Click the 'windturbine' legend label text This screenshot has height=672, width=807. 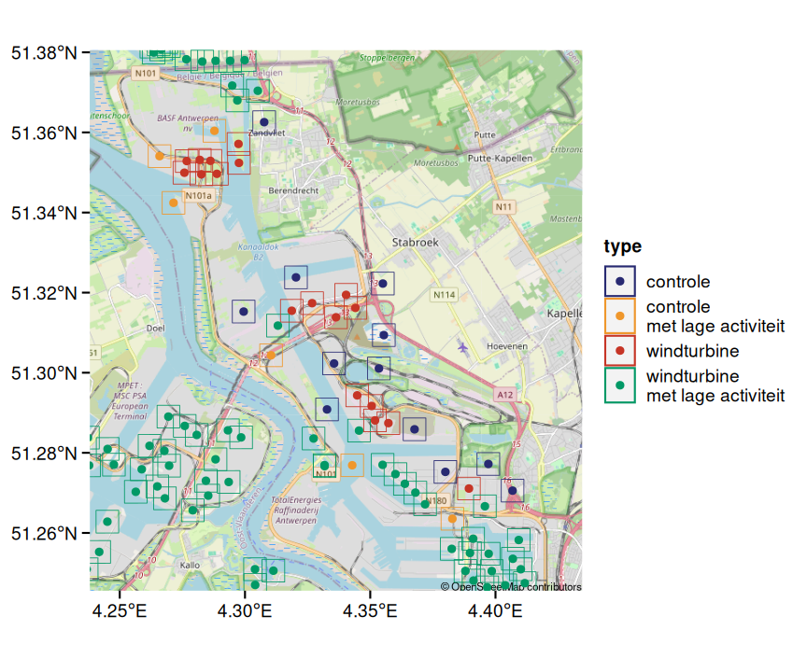(x=692, y=351)
